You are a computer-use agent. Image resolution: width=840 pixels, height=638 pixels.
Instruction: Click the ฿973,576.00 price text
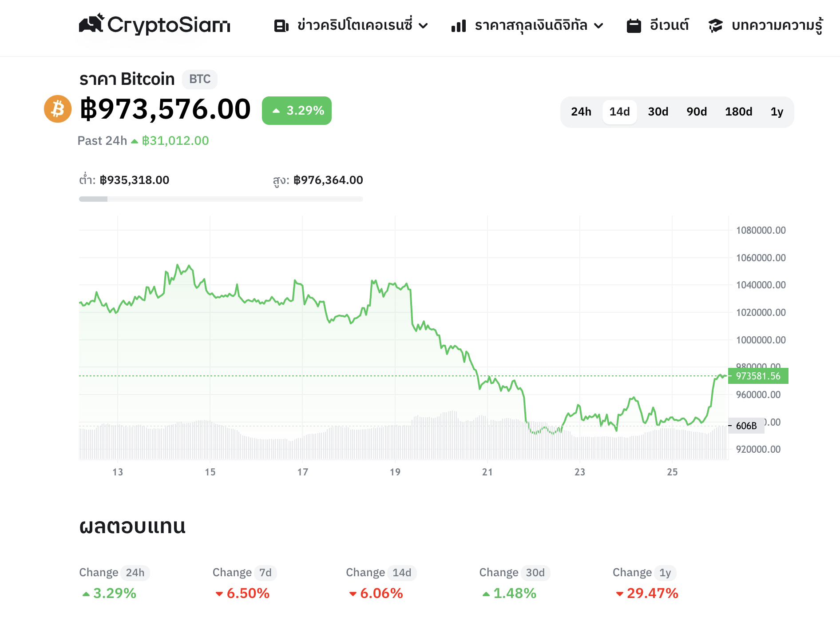pos(165,109)
